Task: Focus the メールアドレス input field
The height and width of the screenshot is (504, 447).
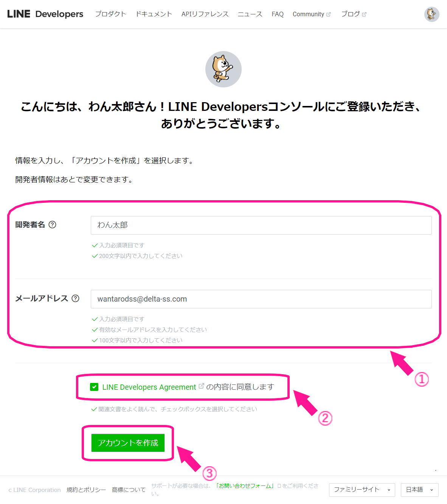Action: pos(261,299)
